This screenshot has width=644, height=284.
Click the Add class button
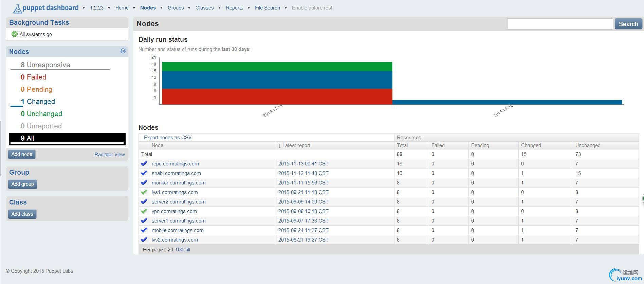(x=22, y=214)
